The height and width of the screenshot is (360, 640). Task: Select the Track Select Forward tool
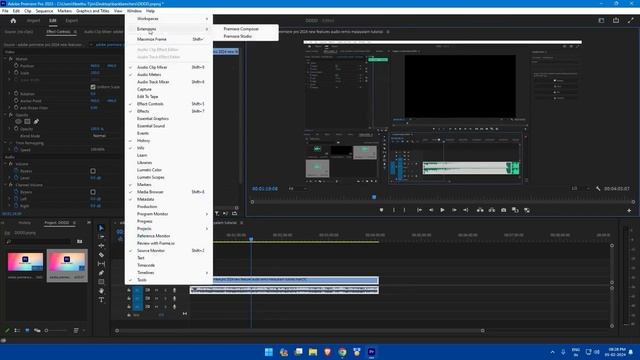point(101,237)
